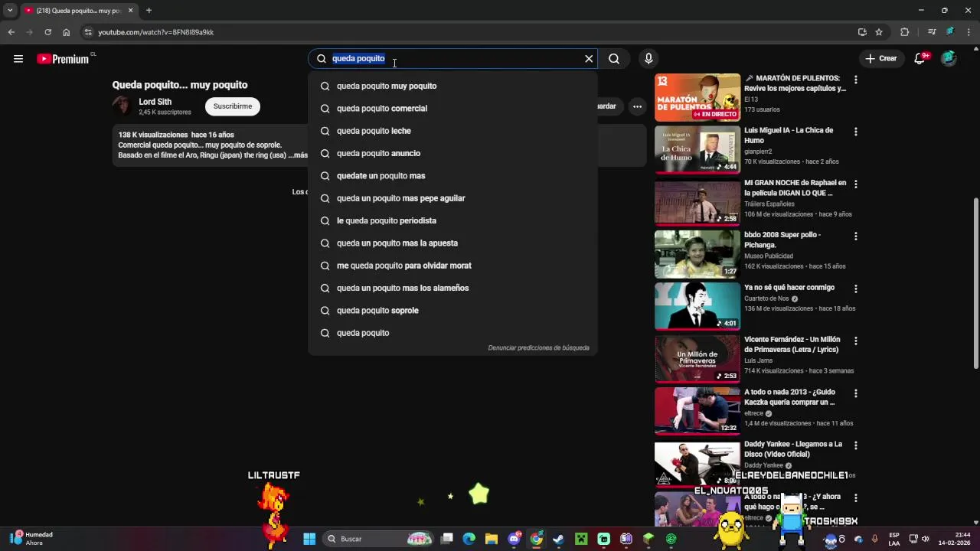The image size is (980, 551).
Task: Select suggestion 'queda poquito muy poquito'
Action: click(452, 86)
